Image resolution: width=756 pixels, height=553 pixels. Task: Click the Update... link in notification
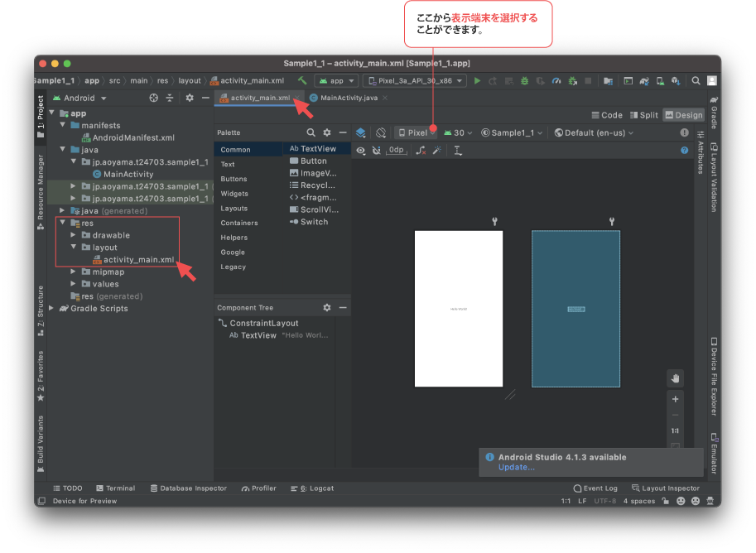517,467
